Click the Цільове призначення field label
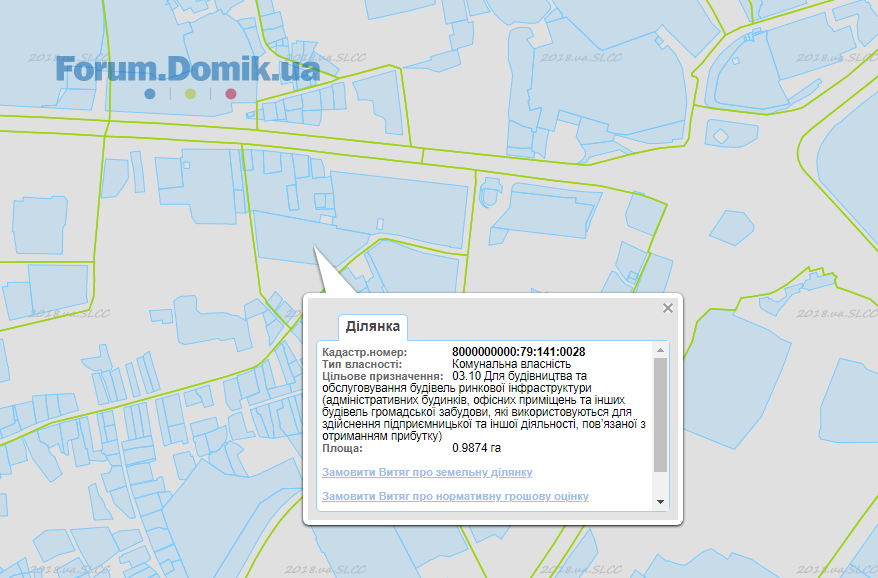This screenshot has height=578, width=878. tap(382, 376)
